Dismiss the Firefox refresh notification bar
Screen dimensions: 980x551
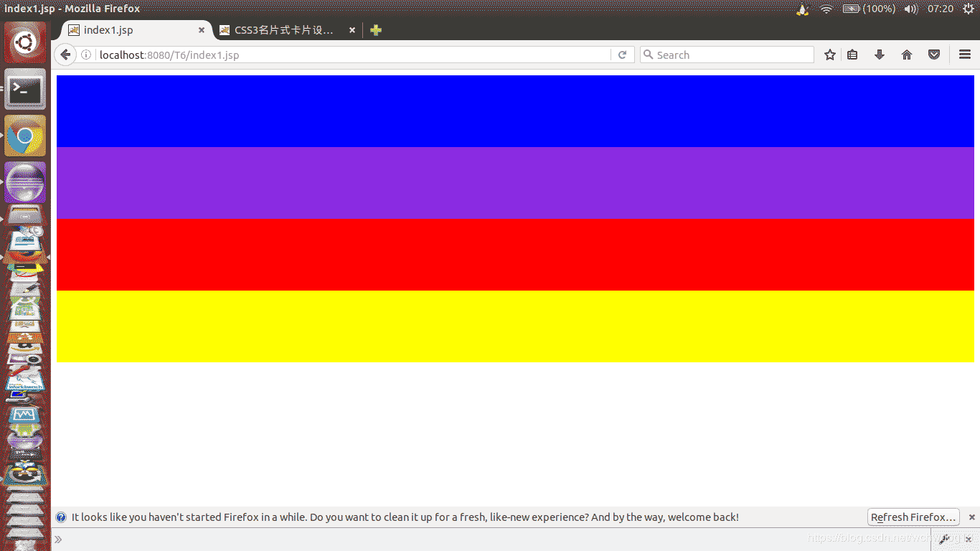tap(972, 517)
